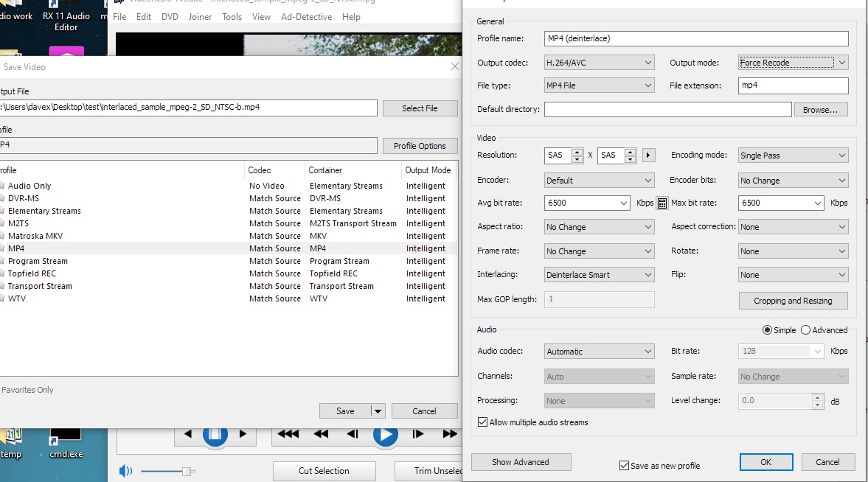Open the Tools menu
Viewport: 868px width, 482px height.
[x=232, y=17]
